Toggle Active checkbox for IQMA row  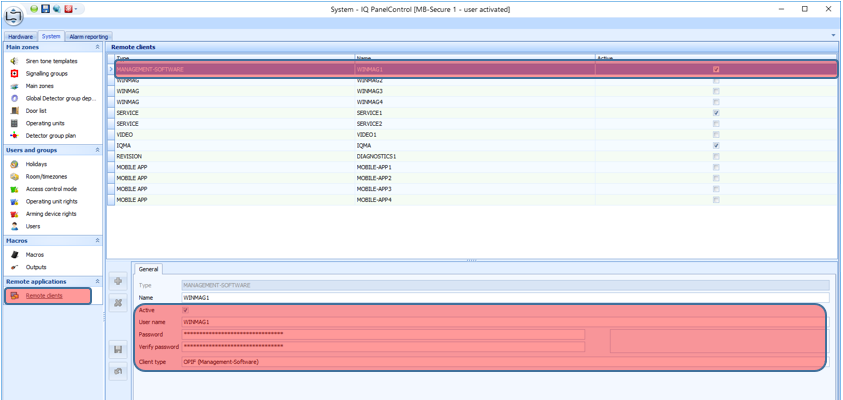716,145
